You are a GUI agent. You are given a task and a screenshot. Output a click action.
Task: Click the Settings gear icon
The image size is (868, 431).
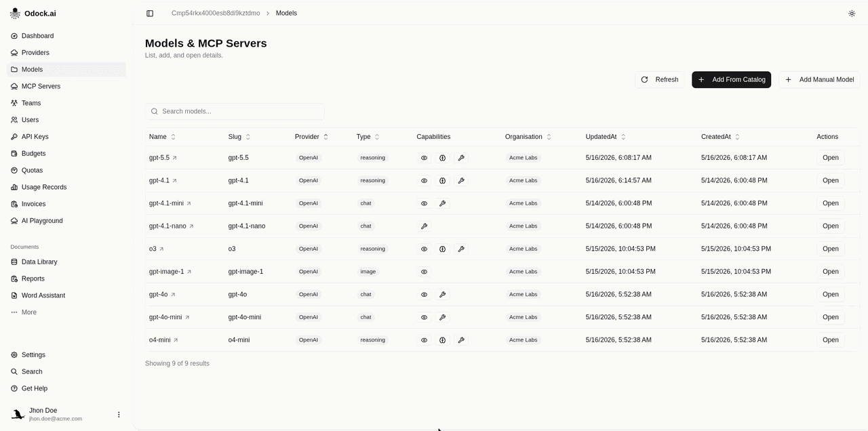click(14, 355)
